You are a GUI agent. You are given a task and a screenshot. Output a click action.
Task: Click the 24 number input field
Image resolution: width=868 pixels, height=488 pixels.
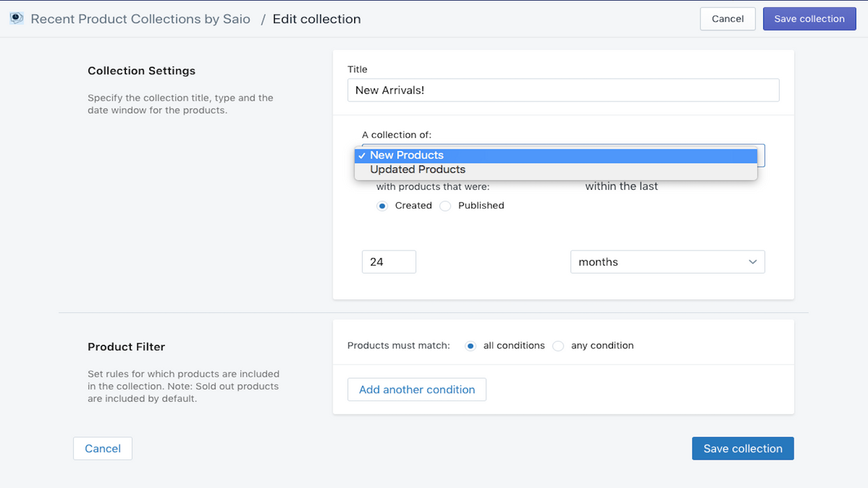(389, 262)
